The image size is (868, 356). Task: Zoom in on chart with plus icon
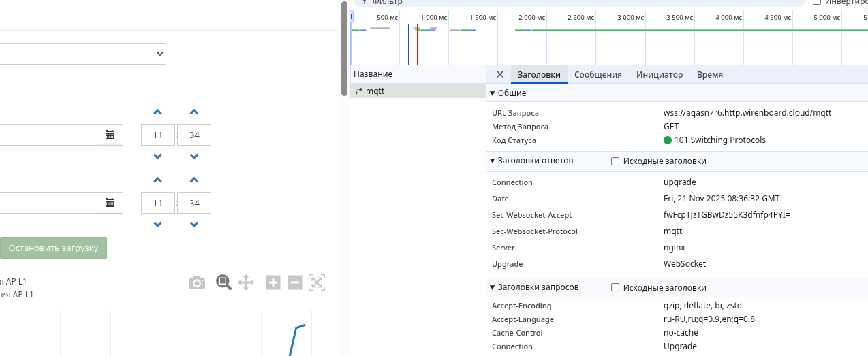coord(273,282)
